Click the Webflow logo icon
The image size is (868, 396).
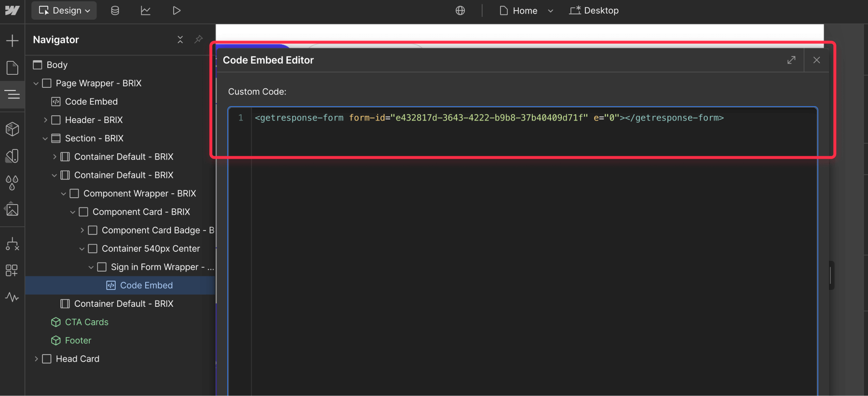click(x=12, y=10)
